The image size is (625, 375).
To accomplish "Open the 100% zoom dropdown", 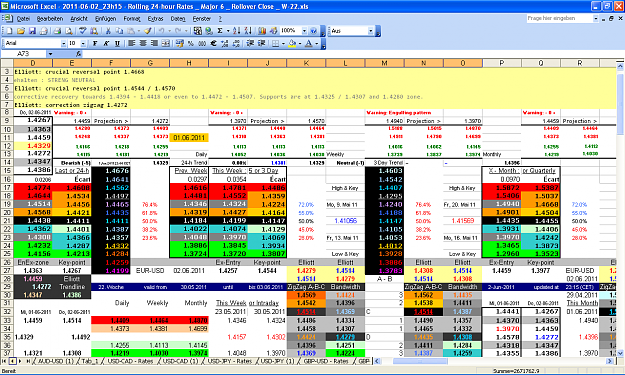I will [x=304, y=31].
